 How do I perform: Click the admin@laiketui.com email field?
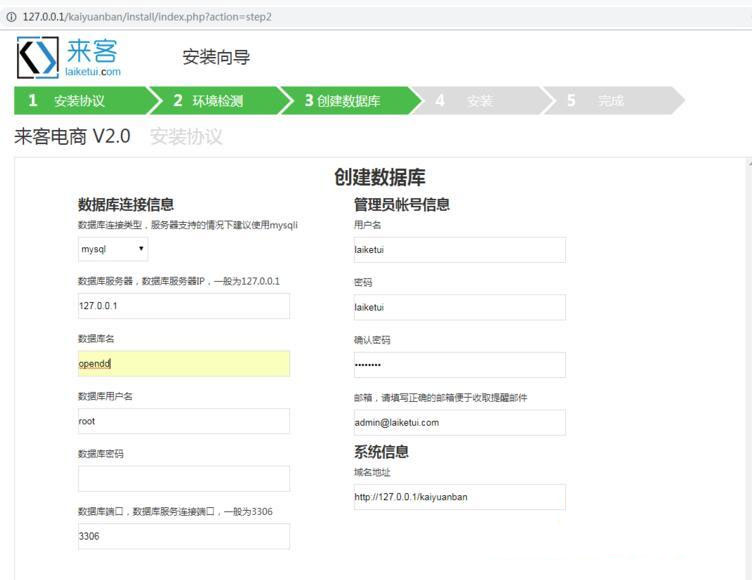click(x=459, y=422)
